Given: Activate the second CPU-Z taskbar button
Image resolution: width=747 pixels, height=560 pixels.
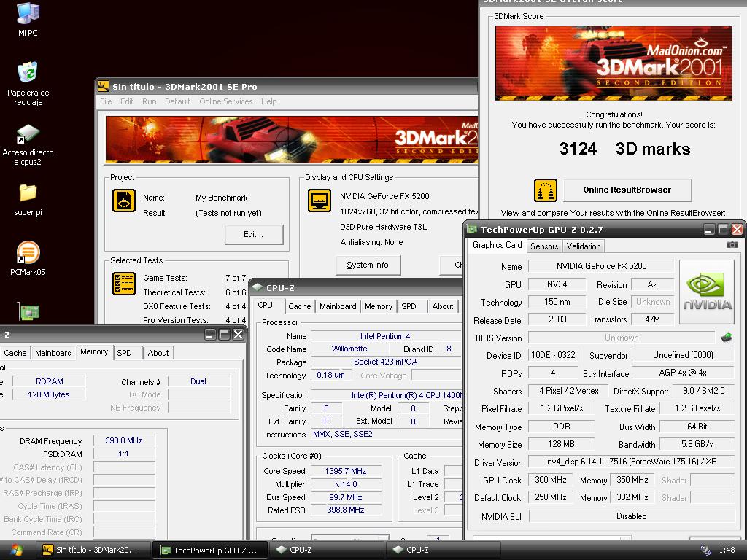Looking at the screenshot, I should pyautogui.click(x=443, y=550).
